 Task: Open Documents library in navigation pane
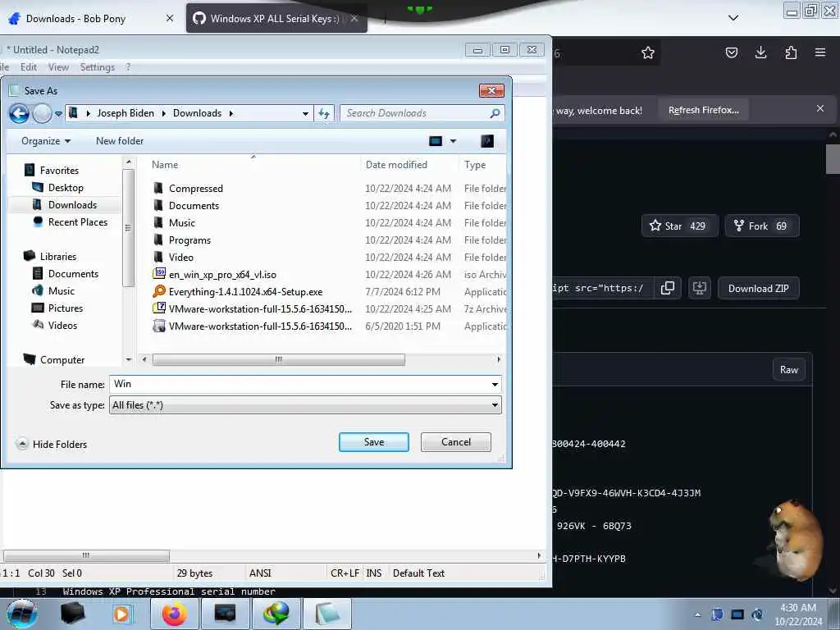[73, 274]
